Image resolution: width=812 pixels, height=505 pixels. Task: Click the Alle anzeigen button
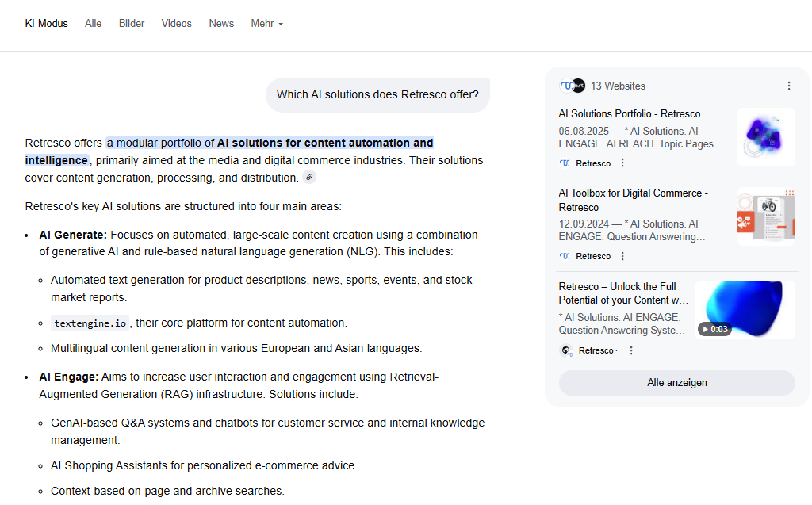tap(676, 383)
